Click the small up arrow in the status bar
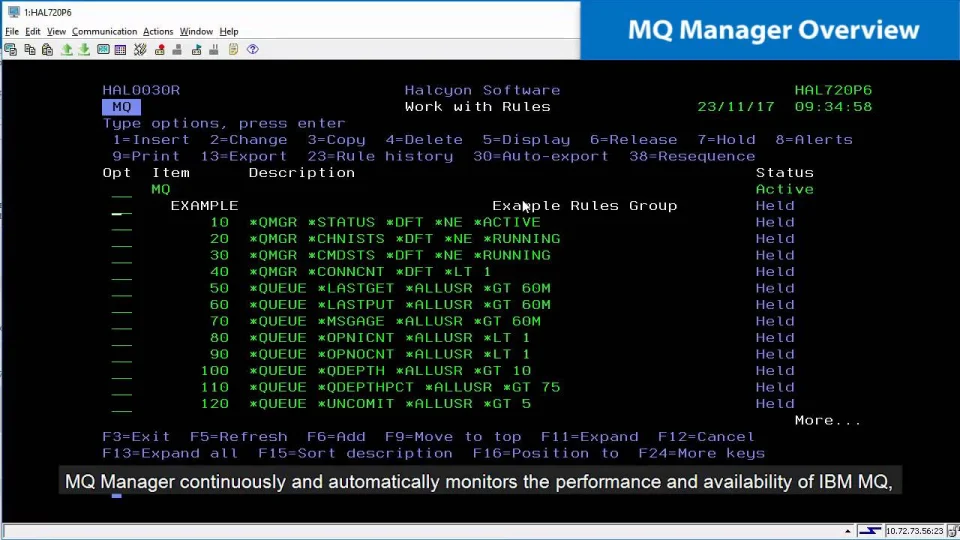 coord(847,531)
